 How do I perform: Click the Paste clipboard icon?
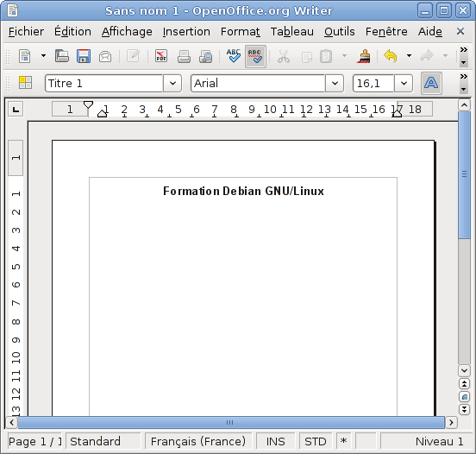tap(326, 56)
